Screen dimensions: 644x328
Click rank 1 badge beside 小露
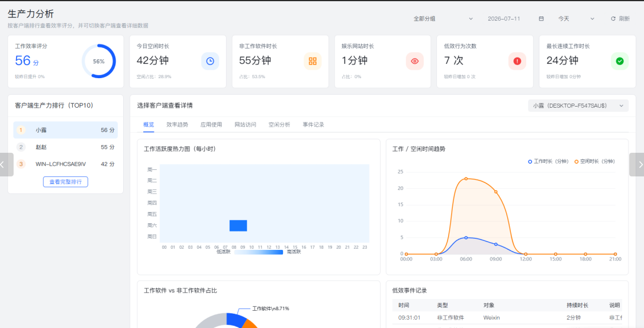coord(21,130)
